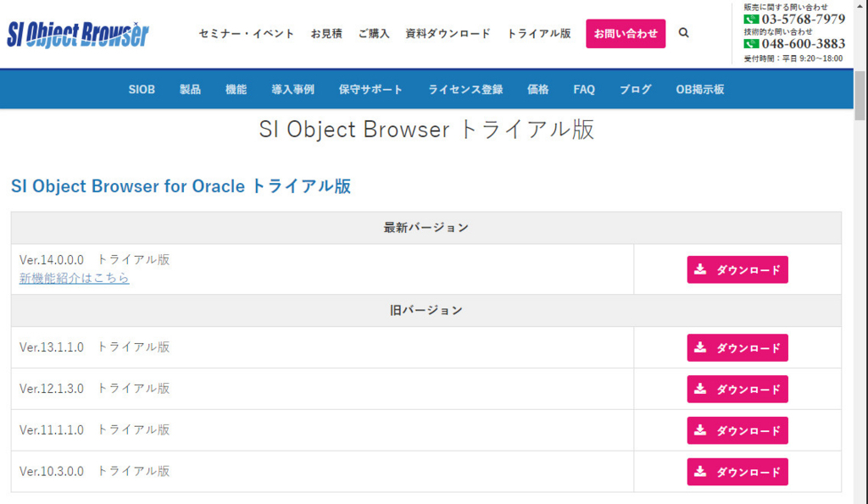Download Ver.12.1.3.0 trial version
This screenshot has width=868, height=504.
coord(737,389)
